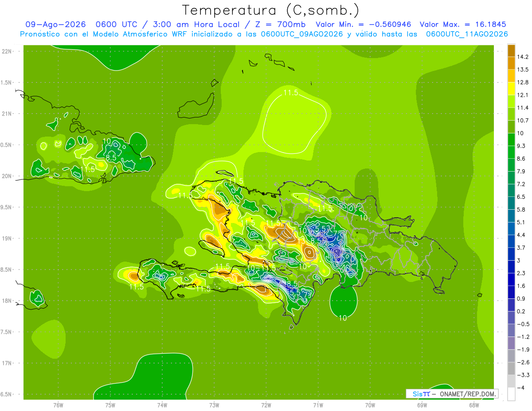Select the yellow legend swatch between 12.1 and 12.8
532x411 pixels.
[511, 89]
